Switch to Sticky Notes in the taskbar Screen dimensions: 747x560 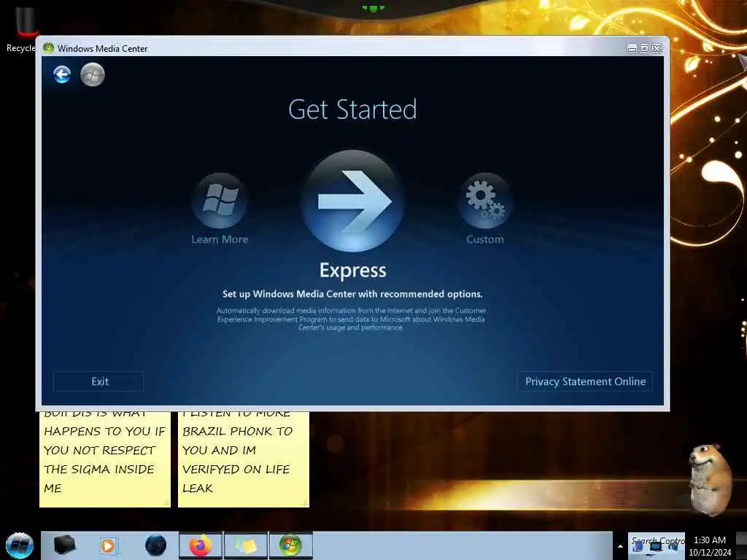point(246,545)
